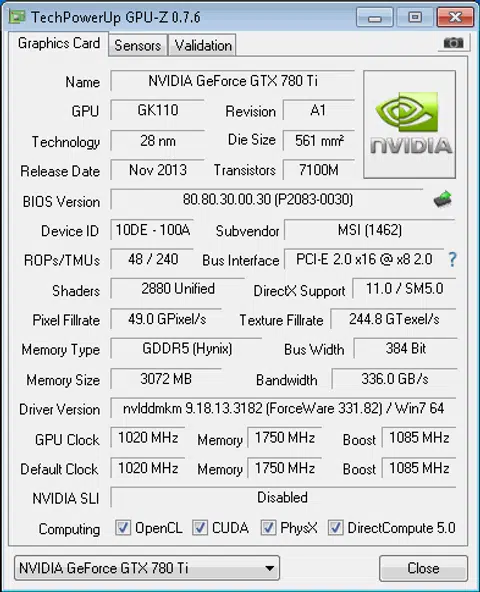Screen dimensions: 480x592
Task: Toggle the OpenCL checkbox
Action: pos(123,527)
